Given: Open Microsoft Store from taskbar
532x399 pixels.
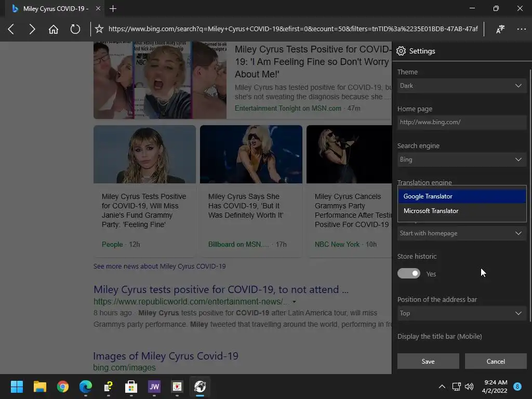Looking at the screenshot, I should pos(131,387).
